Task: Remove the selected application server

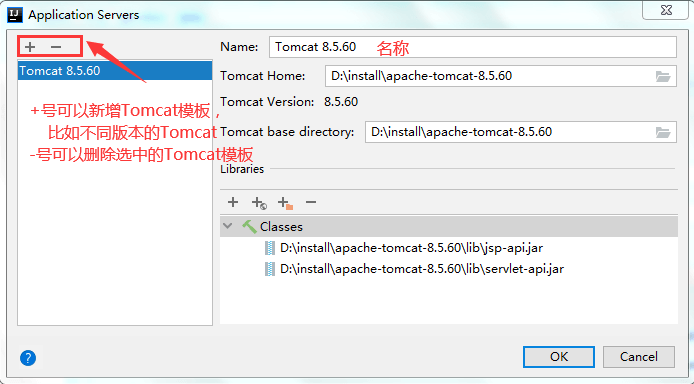Action: click(x=56, y=46)
